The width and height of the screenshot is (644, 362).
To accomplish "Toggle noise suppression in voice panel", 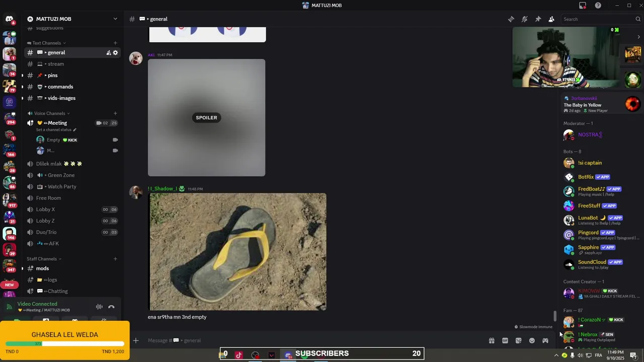I will 99,307.
